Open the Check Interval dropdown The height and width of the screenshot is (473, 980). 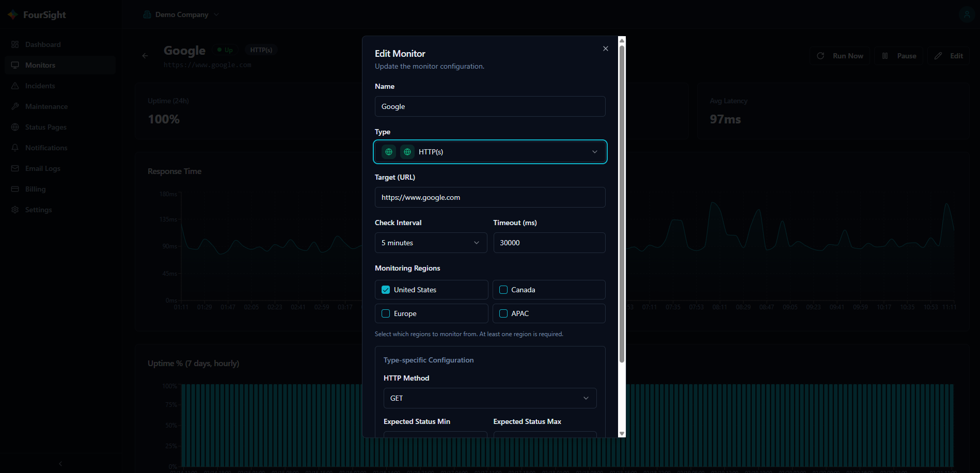pyautogui.click(x=431, y=243)
